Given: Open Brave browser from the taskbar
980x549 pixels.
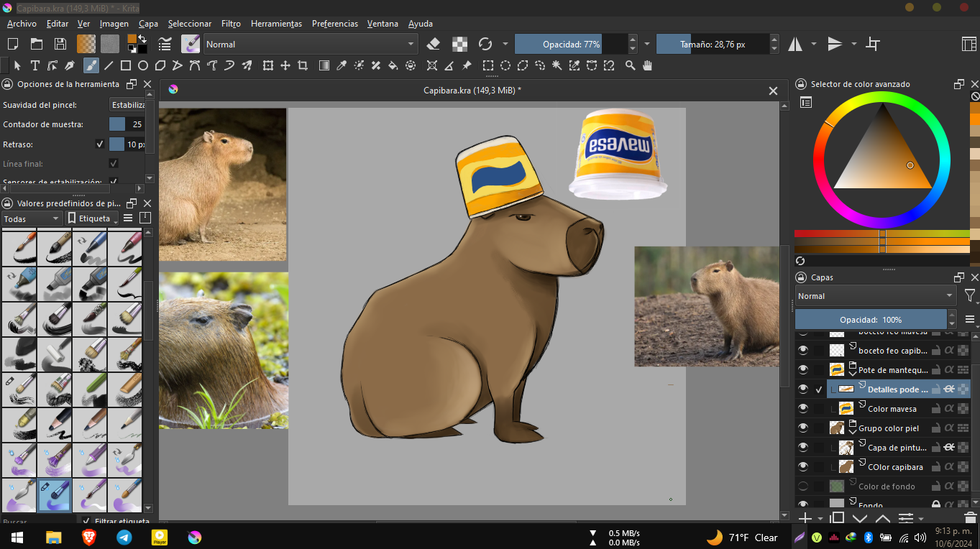Looking at the screenshot, I should point(88,537).
